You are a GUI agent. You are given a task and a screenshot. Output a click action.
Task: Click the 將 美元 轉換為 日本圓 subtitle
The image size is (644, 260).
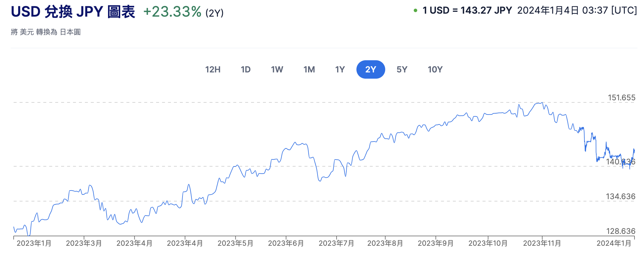click(46, 32)
